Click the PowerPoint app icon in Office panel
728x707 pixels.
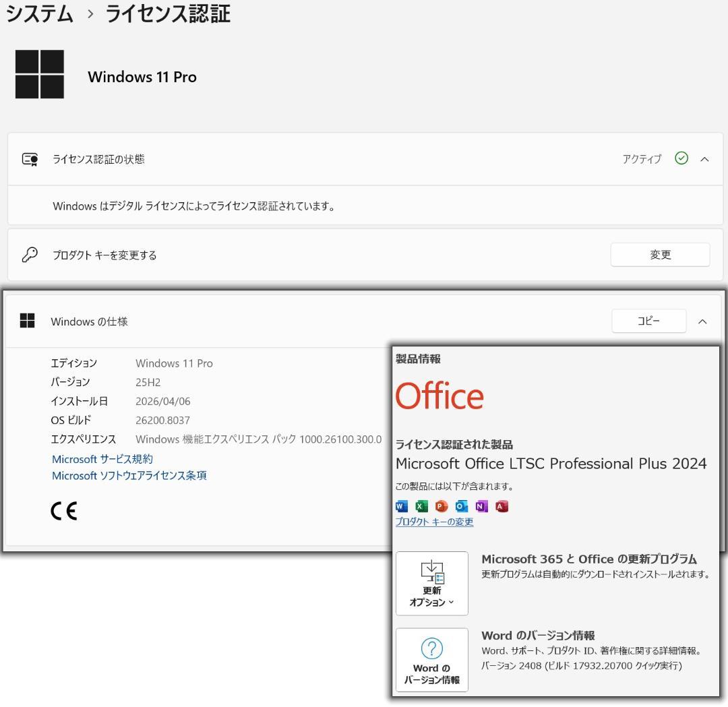pyautogui.click(x=442, y=506)
